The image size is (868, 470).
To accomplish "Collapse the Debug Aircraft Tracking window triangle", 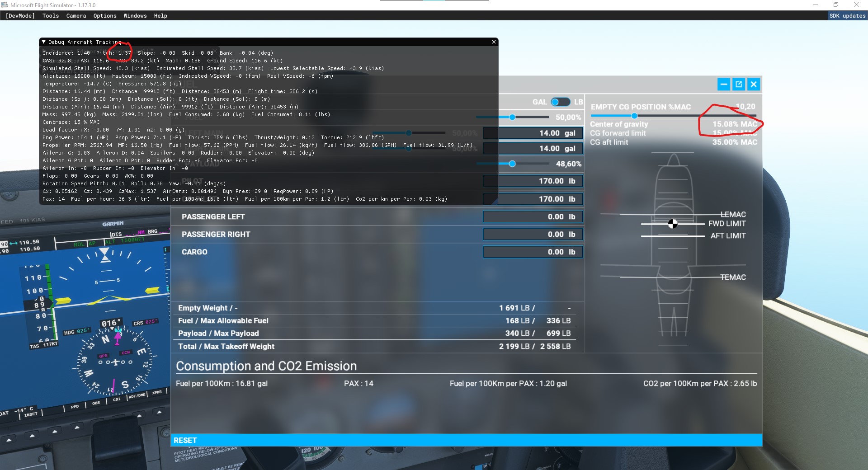I will pos(44,42).
